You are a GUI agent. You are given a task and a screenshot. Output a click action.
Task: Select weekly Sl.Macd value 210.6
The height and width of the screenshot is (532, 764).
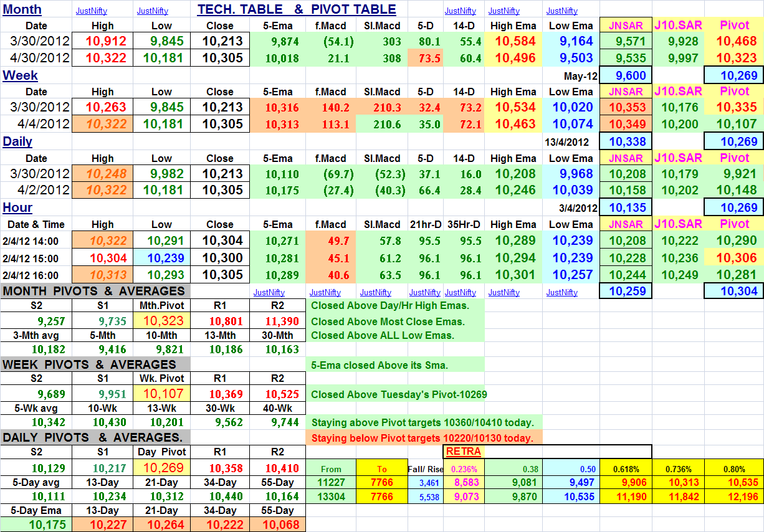tap(382, 123)
